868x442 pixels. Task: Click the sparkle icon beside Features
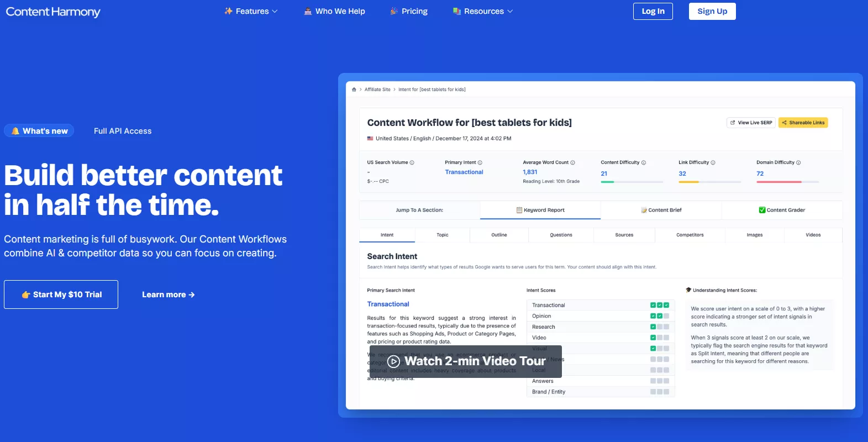pyautogui.click(x=228, y=11)
